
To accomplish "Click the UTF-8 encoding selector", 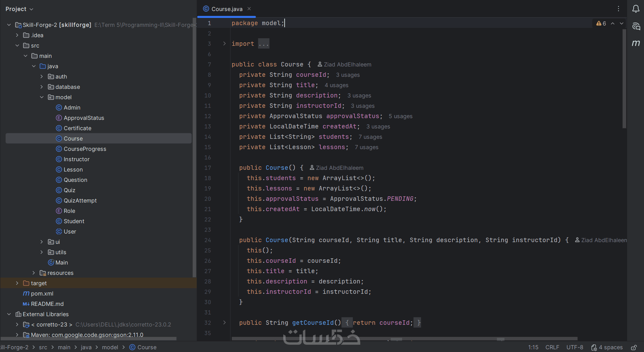I will 574,347.
